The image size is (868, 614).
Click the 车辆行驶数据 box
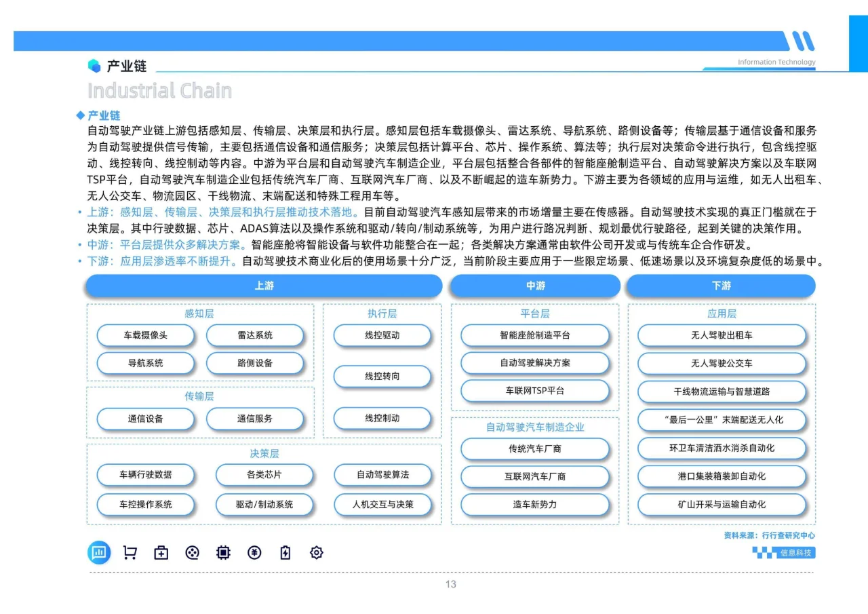(145, 475)
